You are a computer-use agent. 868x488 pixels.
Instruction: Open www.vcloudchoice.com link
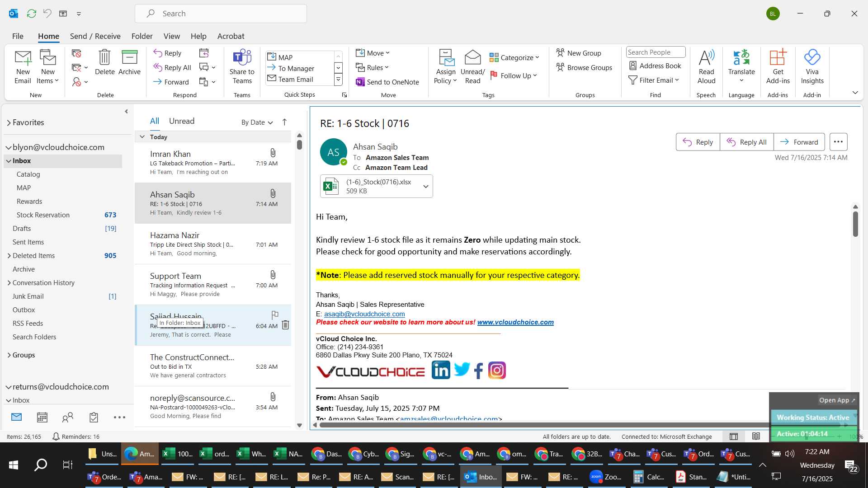(x=515, y=322)
